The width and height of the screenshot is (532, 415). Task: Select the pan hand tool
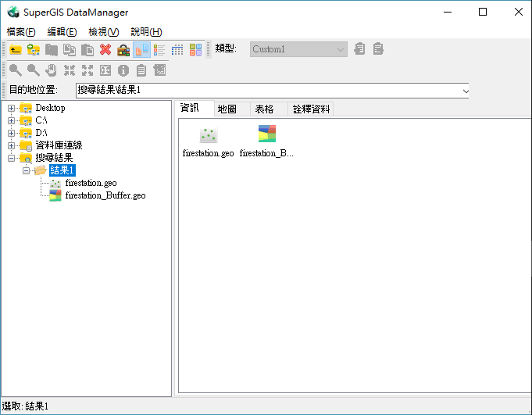(52, 70)
